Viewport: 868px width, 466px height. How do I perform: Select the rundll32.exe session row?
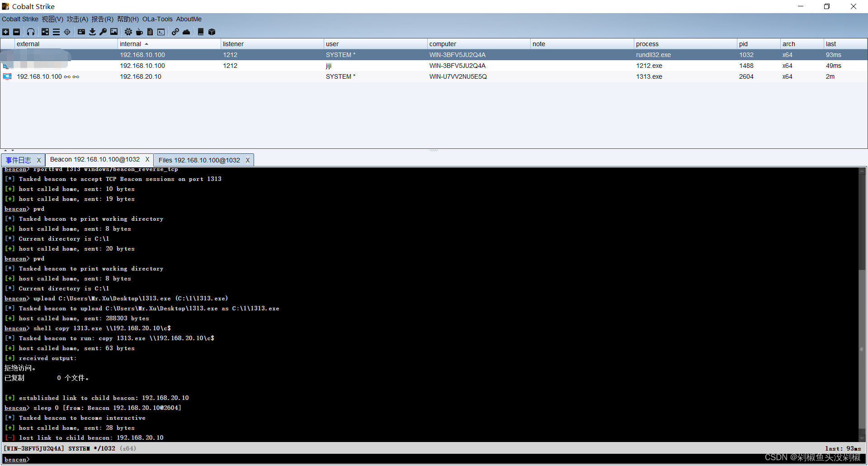434,55
